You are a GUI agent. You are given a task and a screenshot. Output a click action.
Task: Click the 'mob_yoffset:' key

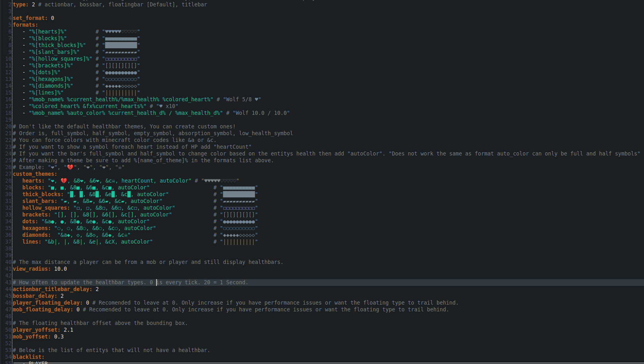pos(32,336)
